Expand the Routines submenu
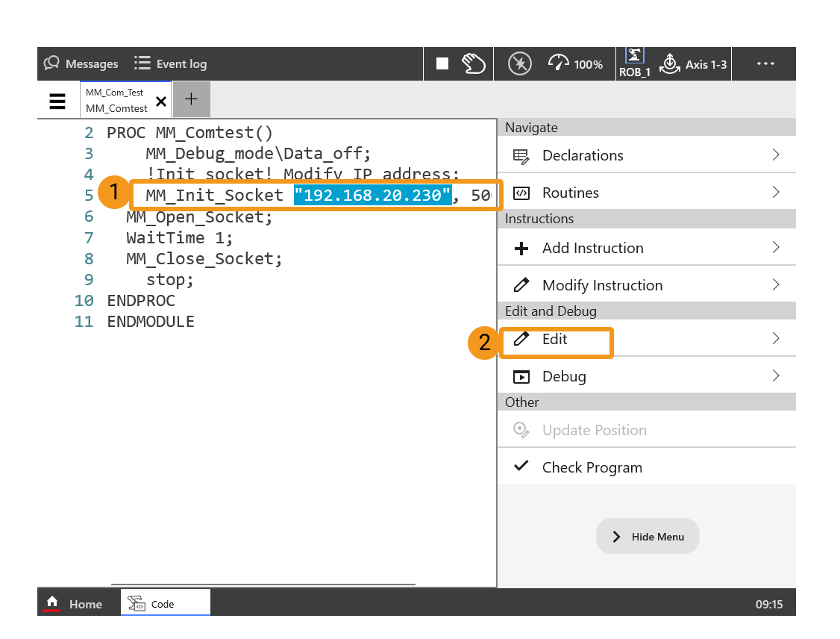840x639 pixels. pos(646,193)
